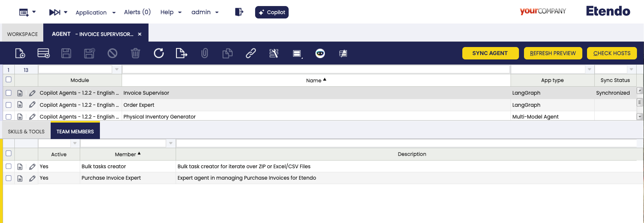The image size is (644, 223).
Task: Open the admin user dropdown
Action: [x=205, y=12]
